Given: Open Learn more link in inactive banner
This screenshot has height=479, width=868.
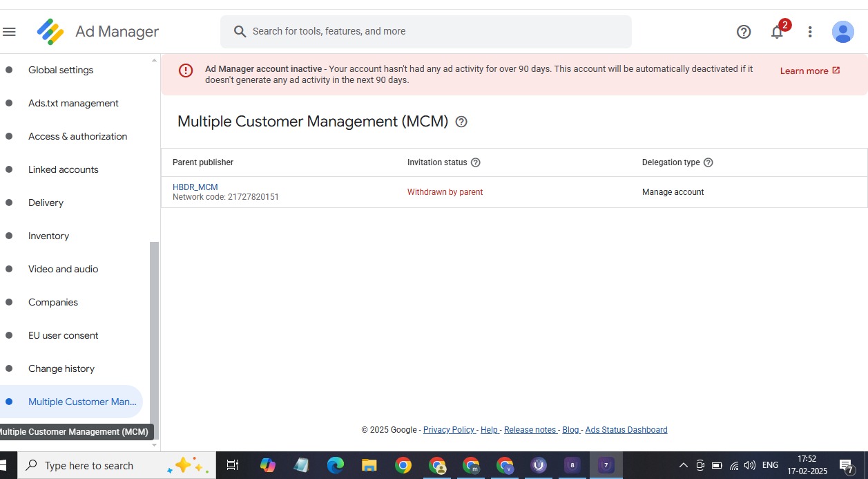Looking at the screenshot, I should point(810,71).
